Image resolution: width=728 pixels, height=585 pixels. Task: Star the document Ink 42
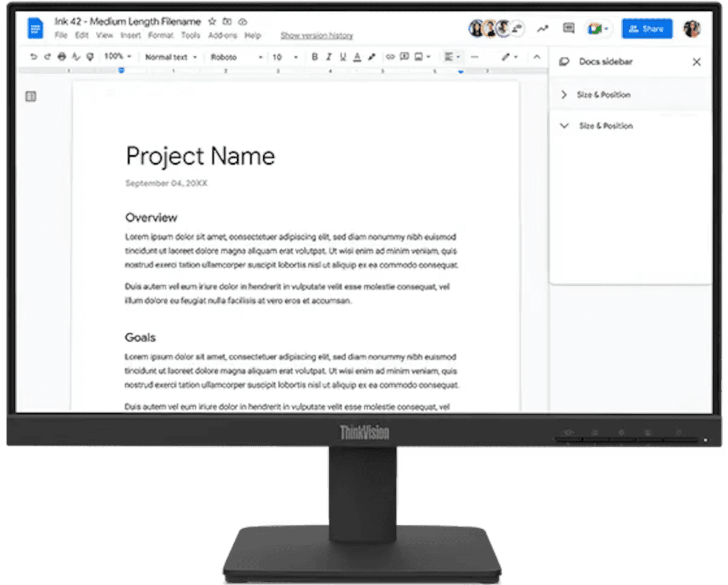212,21
